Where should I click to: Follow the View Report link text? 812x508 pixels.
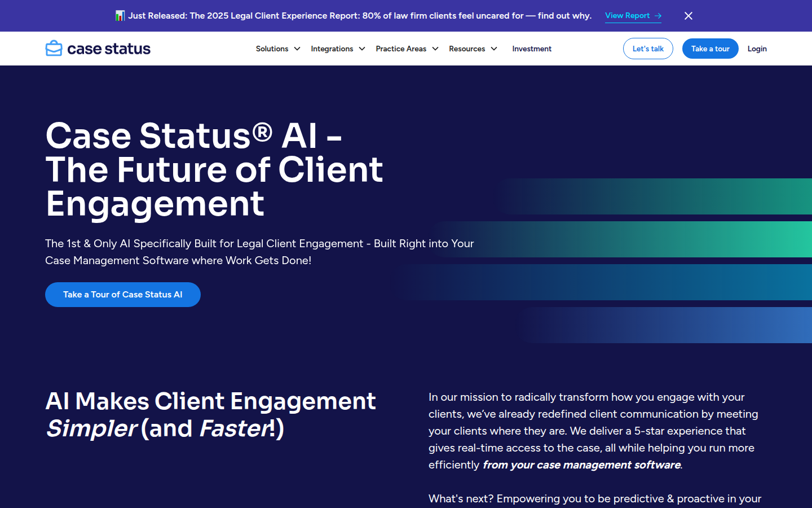click(627, 16)
